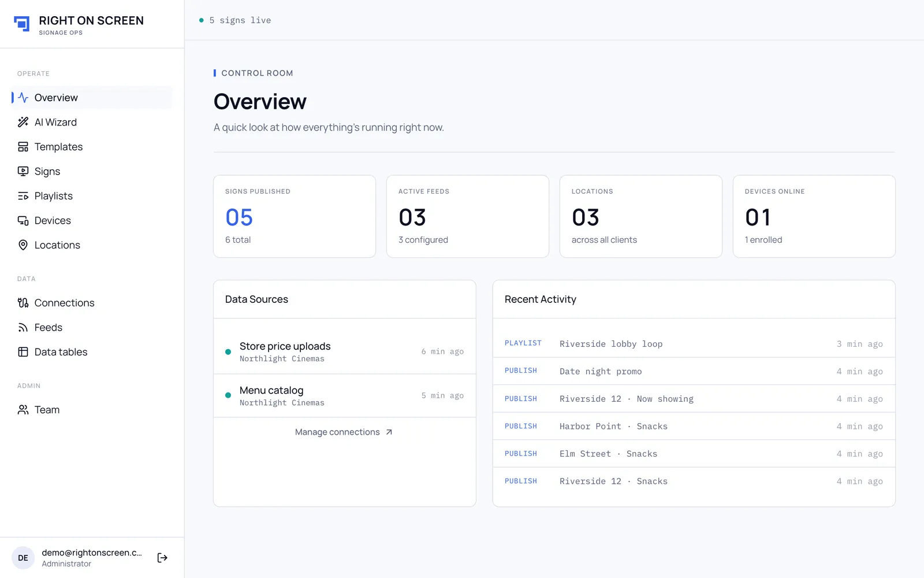
Task: Select Devices in the sidebar
Action: pyautogui.click(x=92, y=220)
